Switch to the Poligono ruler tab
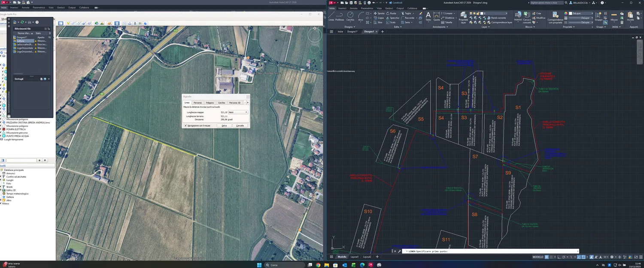The height and width of the screenshot is (268, 644). (210, 103)
